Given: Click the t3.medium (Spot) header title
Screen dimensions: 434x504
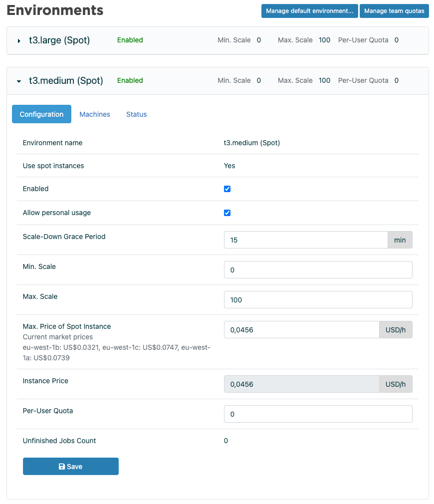Looking at the screenshot, I should [66, 81].
